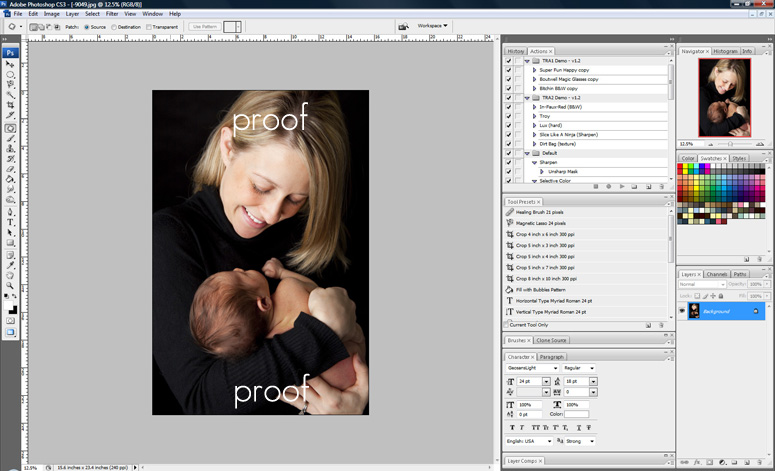Viewport: 775px width, 471px height.
Task: Play the selected action
Action: (622, 186)
